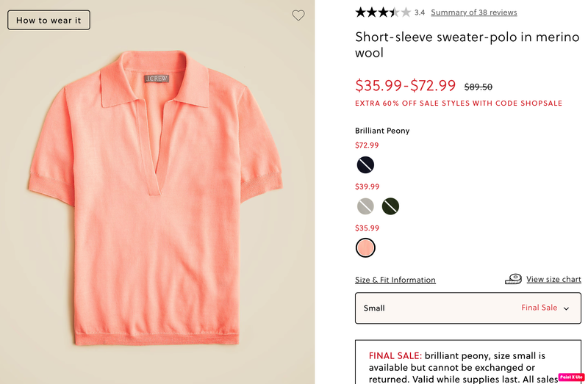Image resolution: width=588 pixels, height=384 pixels.
Task: Click the View size chart link
Action: point(553,279)
